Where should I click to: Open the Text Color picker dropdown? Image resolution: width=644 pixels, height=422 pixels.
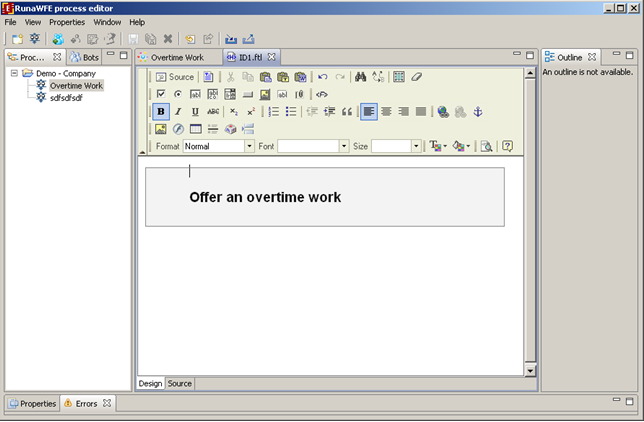(x=438, y=146)
